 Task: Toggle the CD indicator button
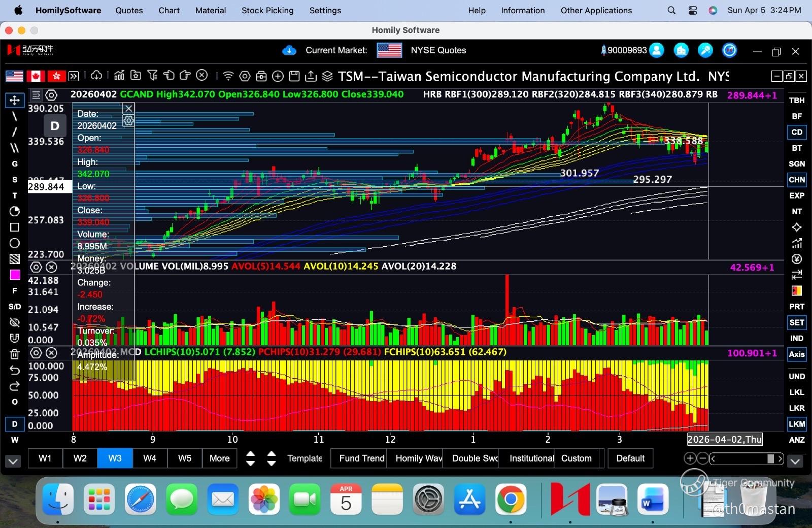click(797, 132)
